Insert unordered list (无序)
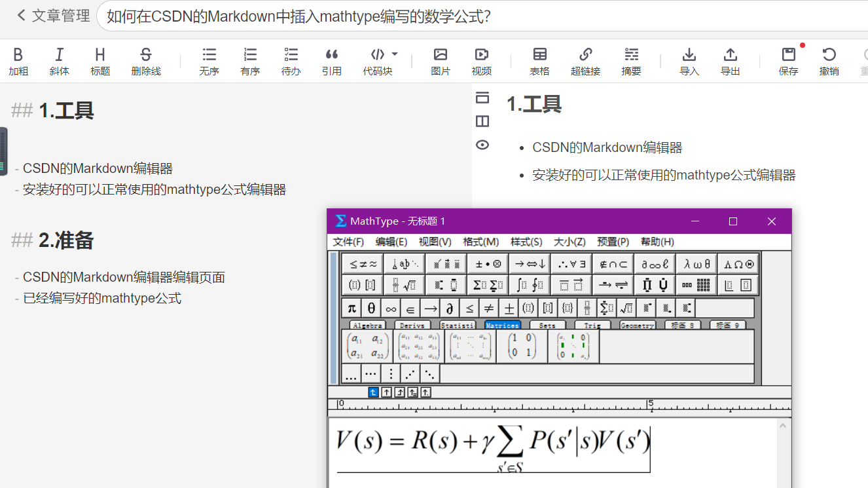The image size is (868, 488). tap(209, 62)
